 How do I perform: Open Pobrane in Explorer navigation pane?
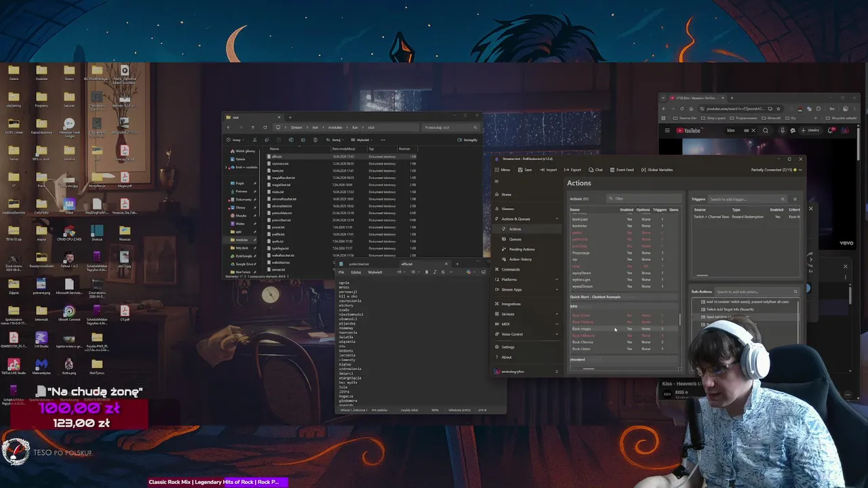click(242, 191)
